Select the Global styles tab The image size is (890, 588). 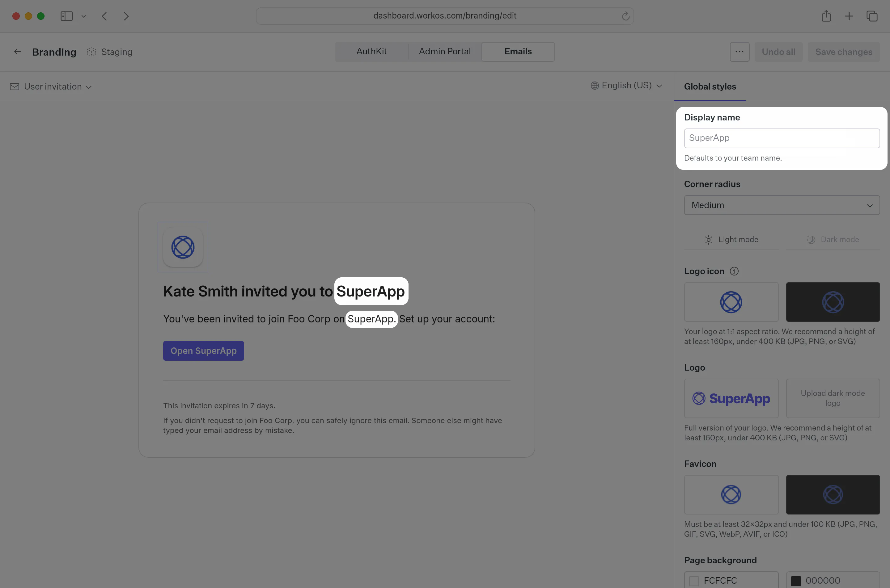pyautogui.click(x=710, y=86)
